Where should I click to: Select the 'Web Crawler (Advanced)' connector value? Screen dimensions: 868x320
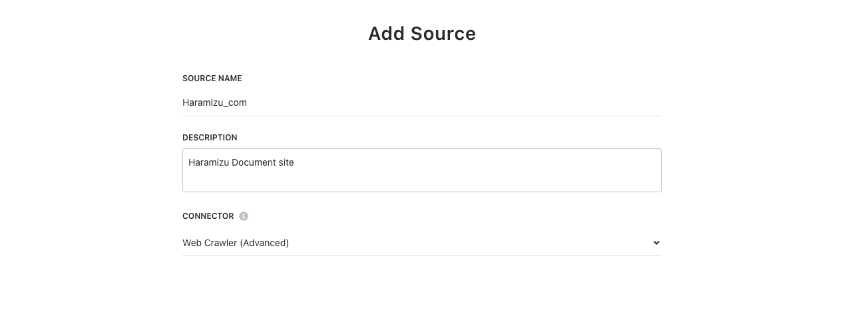pyautogui.click(x=236, y=243)
